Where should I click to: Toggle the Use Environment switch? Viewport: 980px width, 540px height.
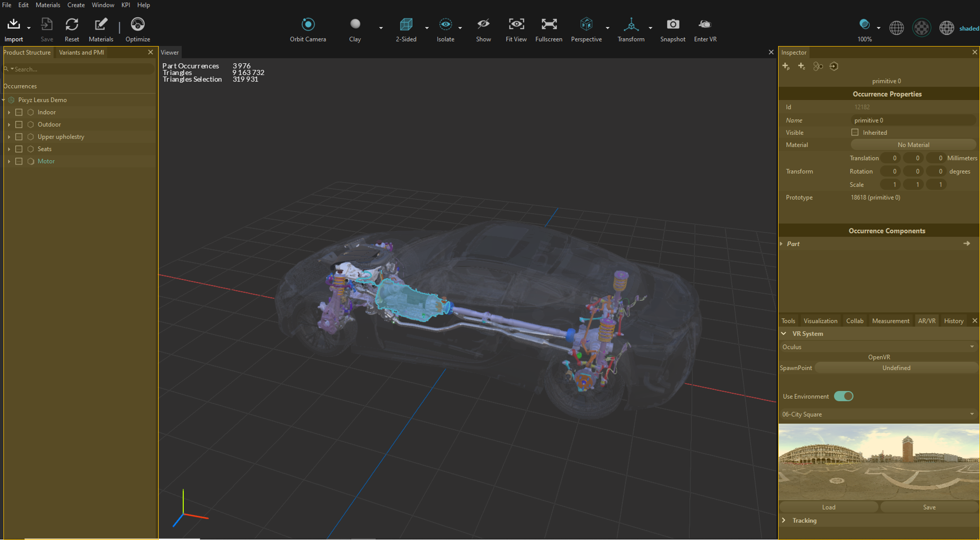point(843,396)
